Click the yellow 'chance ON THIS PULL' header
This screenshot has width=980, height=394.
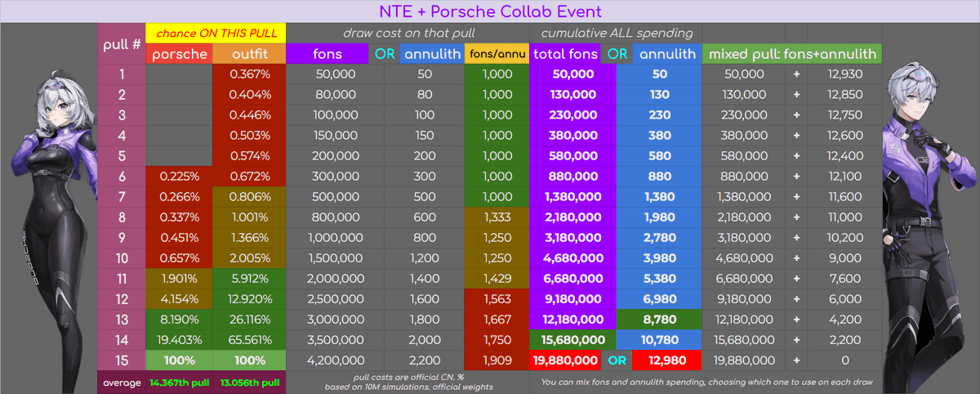click(x=216, y=34)
